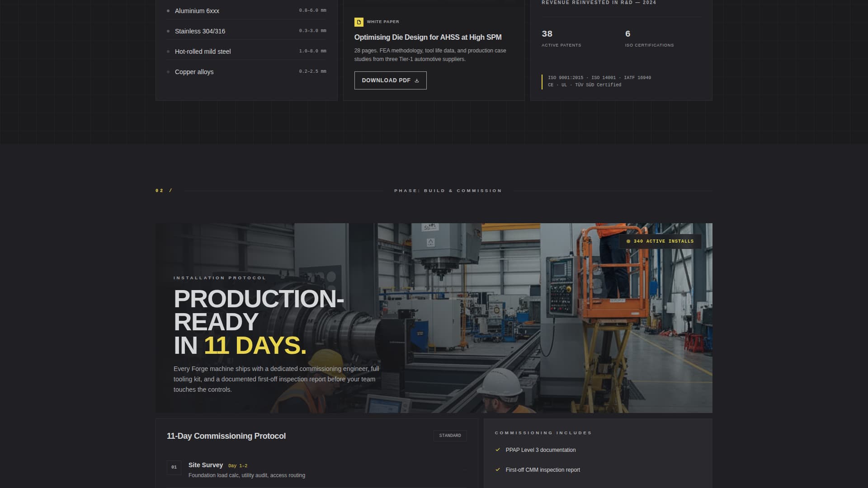Image resolution: width=868 pixels, height=488 pixels.
Task: Click the Phase: Build & Commission header label
Action: (448, 190)
